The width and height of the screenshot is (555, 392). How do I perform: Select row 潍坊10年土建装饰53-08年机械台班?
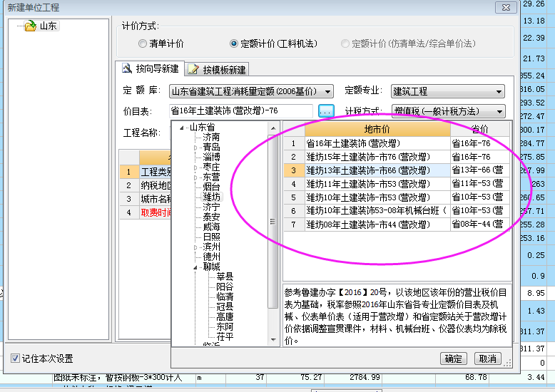(397, 210)
